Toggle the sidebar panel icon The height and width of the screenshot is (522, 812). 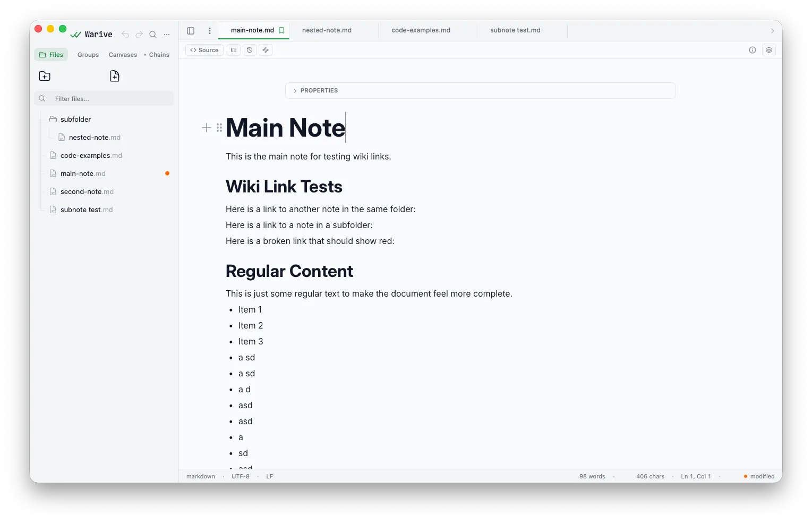(x=191, y=31)
